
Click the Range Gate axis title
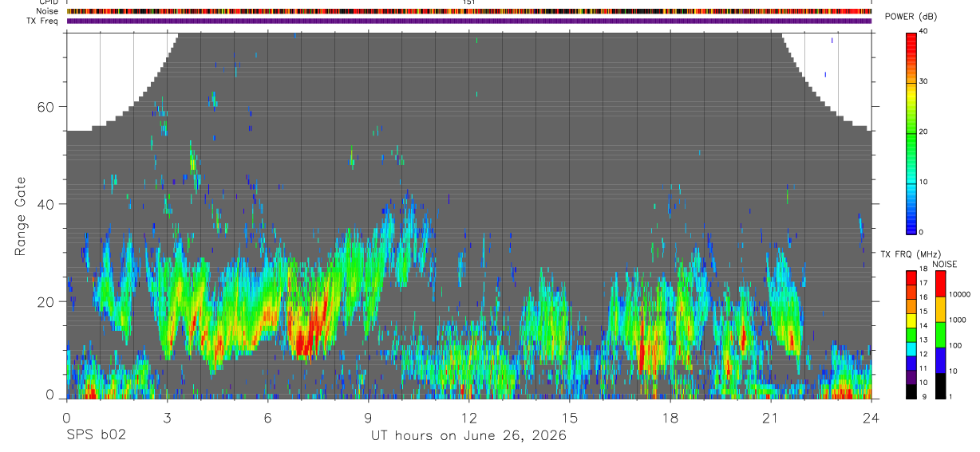point(21,216)
